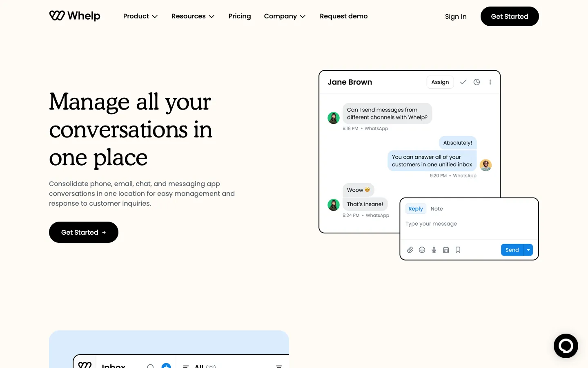588x368 pixels.
Task: Click the '9:18 PM • WhatsApp' timestamp
Action: click(x=365, y=128)
